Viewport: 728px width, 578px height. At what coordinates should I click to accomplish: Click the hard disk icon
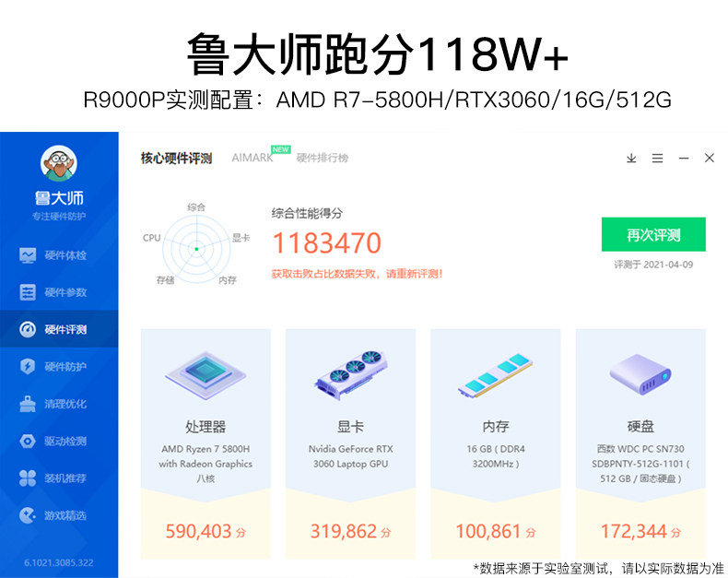tap(640, 374)
